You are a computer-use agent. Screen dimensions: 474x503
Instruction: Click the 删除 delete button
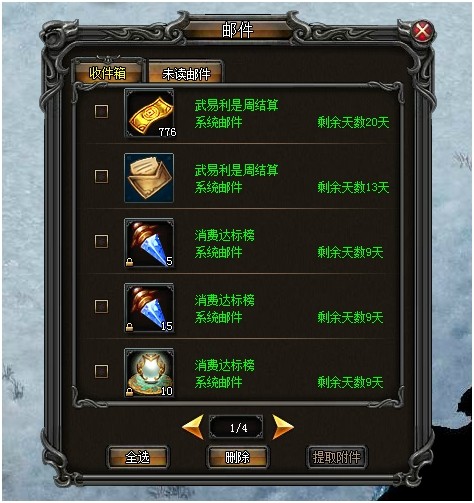click(237, 457)
